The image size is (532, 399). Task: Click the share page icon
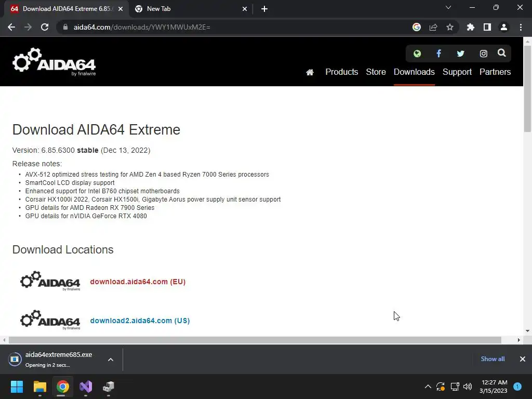pos(433,27)
